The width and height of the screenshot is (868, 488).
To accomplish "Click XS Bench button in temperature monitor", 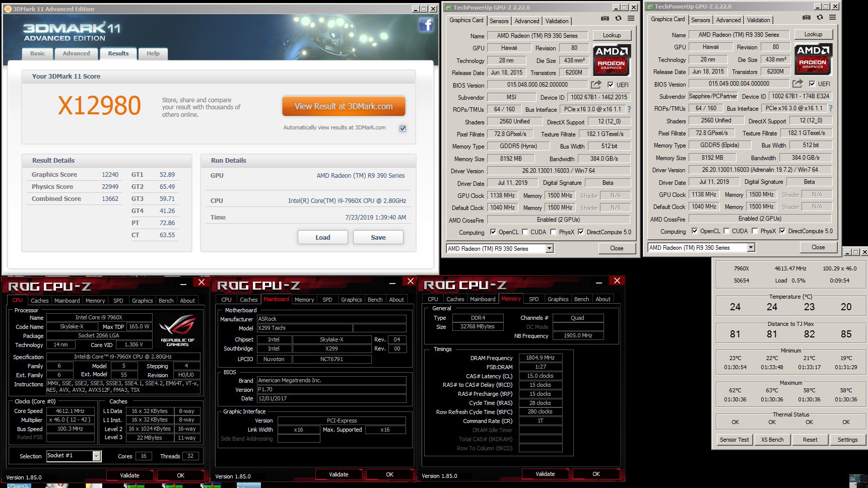I will pos(772,440).
